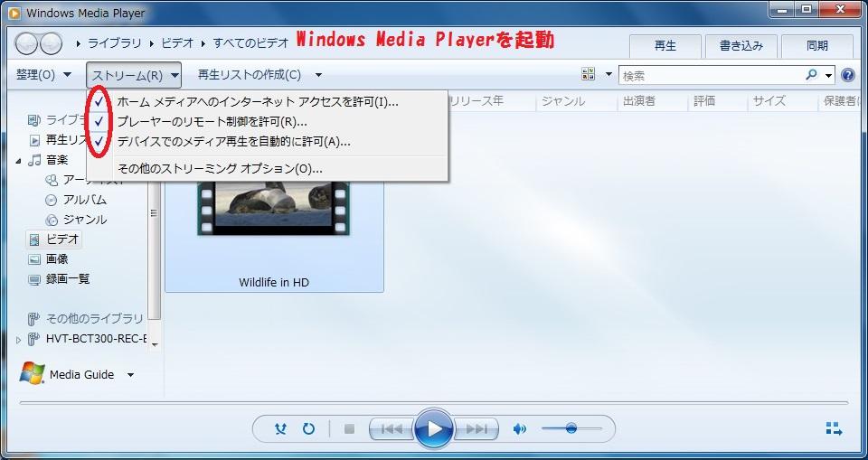868x460 pixels.
Task: Adjust the volume slider
Action: tap(571, 428)
